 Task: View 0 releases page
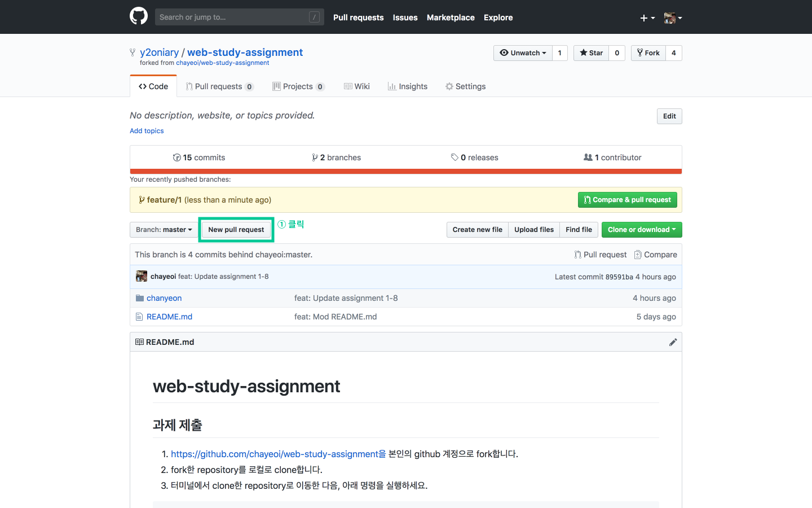pyautogui.click(x=475, y=157)
